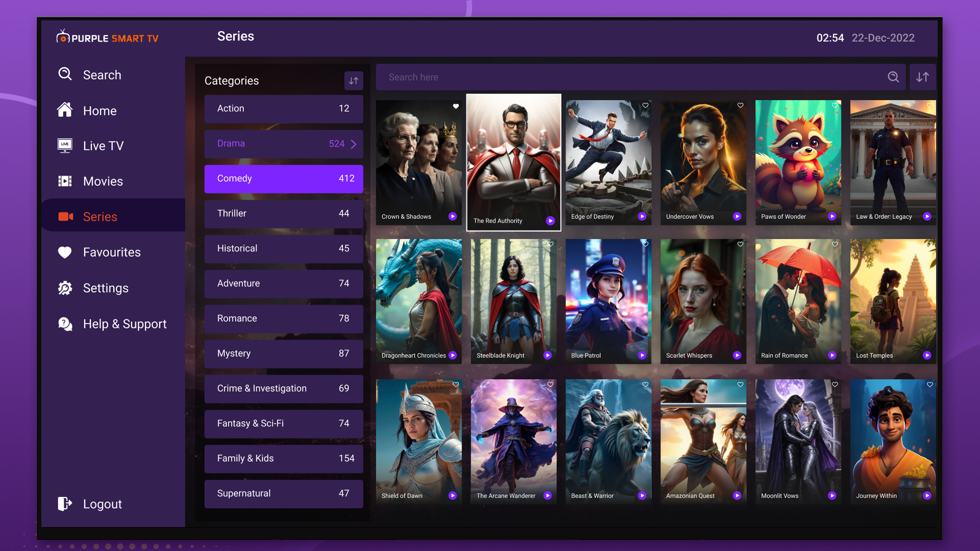Open the Romance category
Viewport: 980px width, 551px height.
click(x=284, y=319)
